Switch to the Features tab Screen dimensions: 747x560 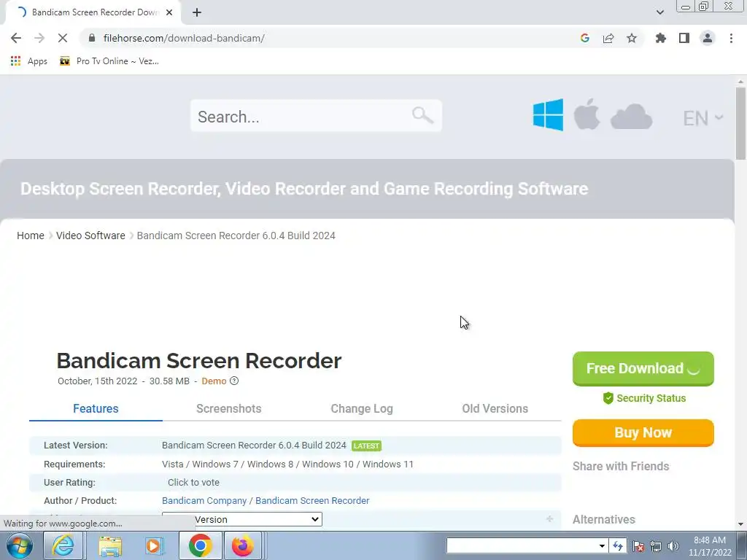click(96, 408)
